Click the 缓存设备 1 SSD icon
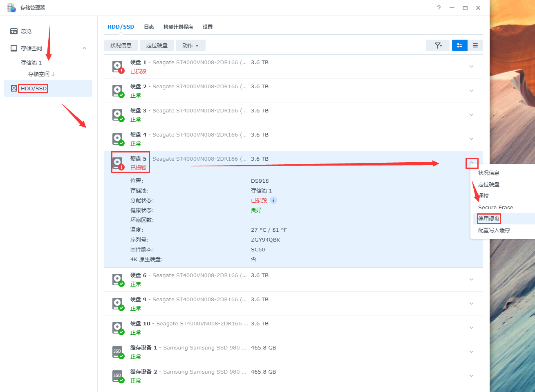 coord(118,352)
